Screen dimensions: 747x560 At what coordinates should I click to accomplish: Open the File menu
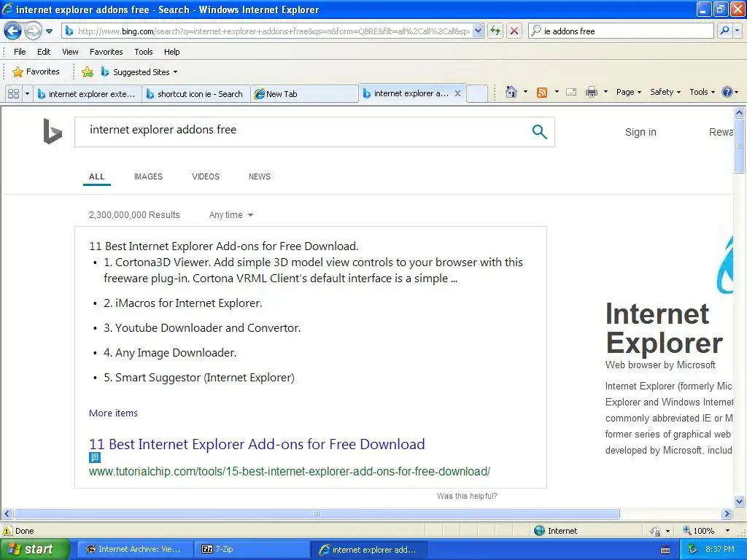[x=20, y=52]
